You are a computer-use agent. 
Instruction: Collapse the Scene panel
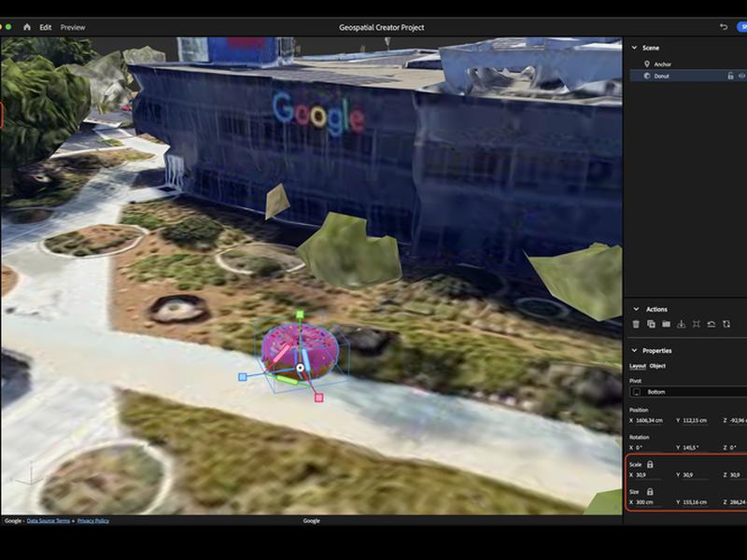pyautogui.click(x=634, y=48)
